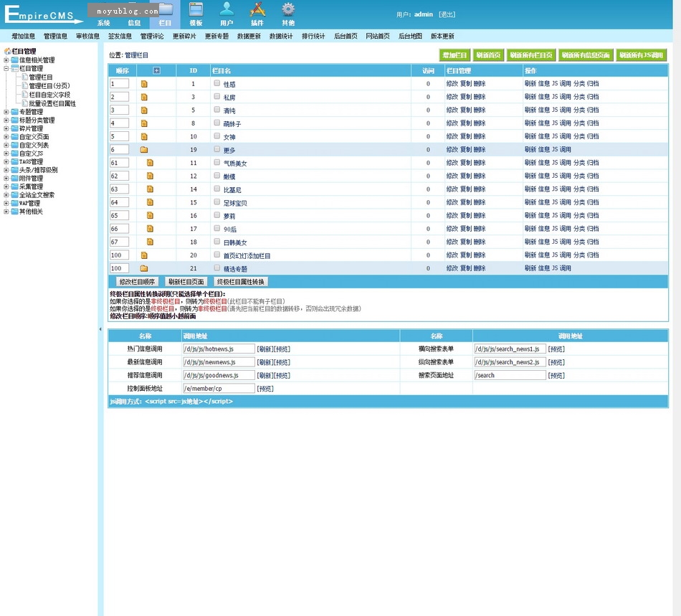The height and width of the screenshot is (616, 681).
Task: Collapse the 栏目管理 tree node
Action: click(6, 69)
